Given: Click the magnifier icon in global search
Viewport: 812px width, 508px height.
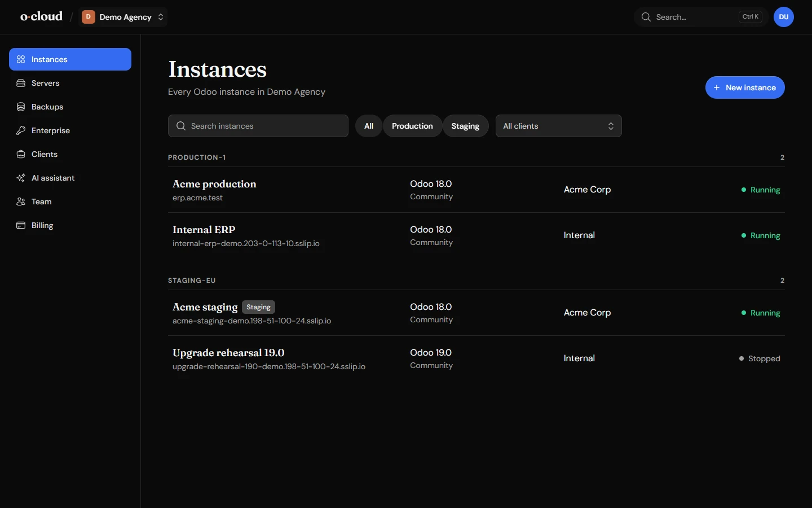Looking at the screenshot, I should coord(646,17).
